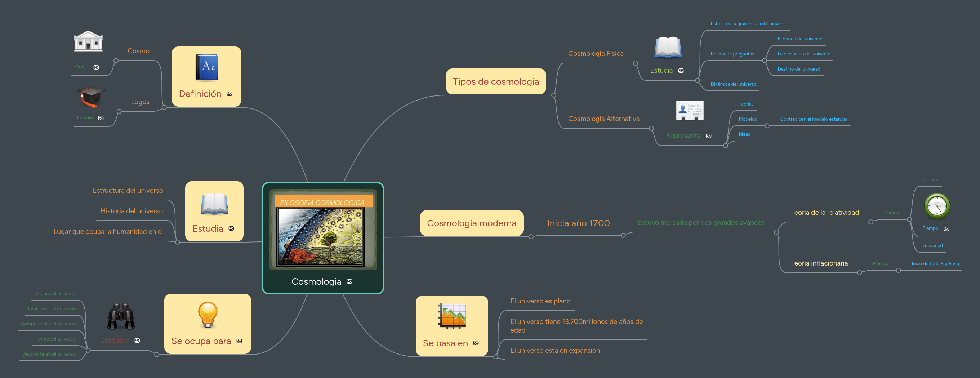Click the image icon next to Descubrir
This screenshot has height=378, width=980.
point(137,341)
